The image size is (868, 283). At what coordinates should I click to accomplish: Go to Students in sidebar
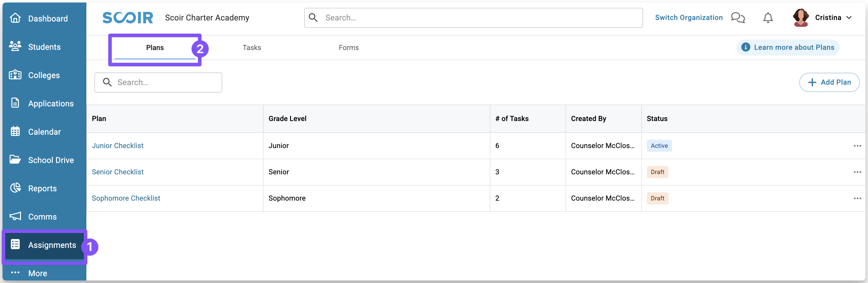click(44, 47)
